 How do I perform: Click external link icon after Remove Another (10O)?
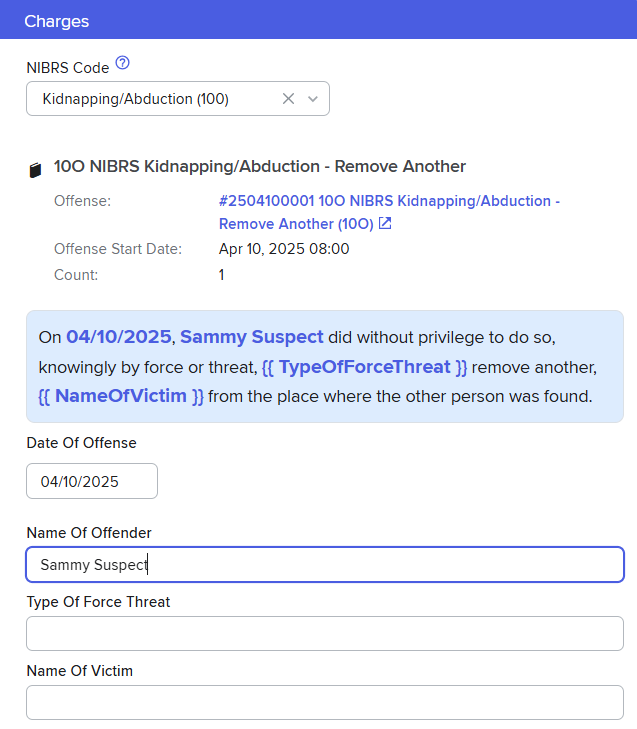pos(385,224)
